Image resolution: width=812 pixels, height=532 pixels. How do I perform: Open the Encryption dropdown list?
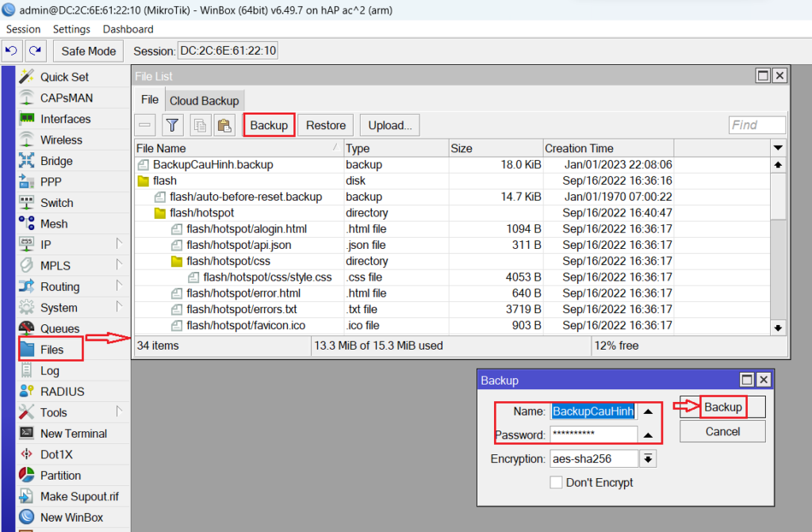point(648,458)
